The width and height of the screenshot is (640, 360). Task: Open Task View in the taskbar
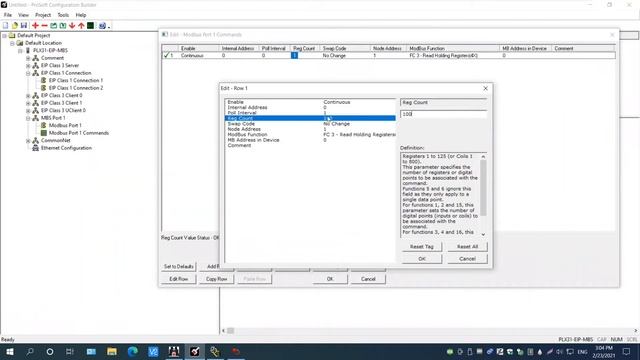pyautogui.click(x=70, y=351)
